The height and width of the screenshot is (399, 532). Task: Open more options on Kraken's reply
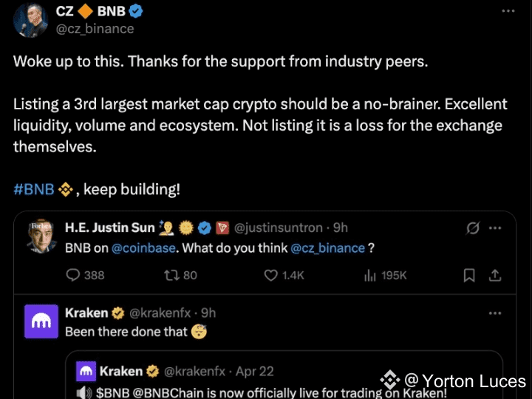coord(496,313)
